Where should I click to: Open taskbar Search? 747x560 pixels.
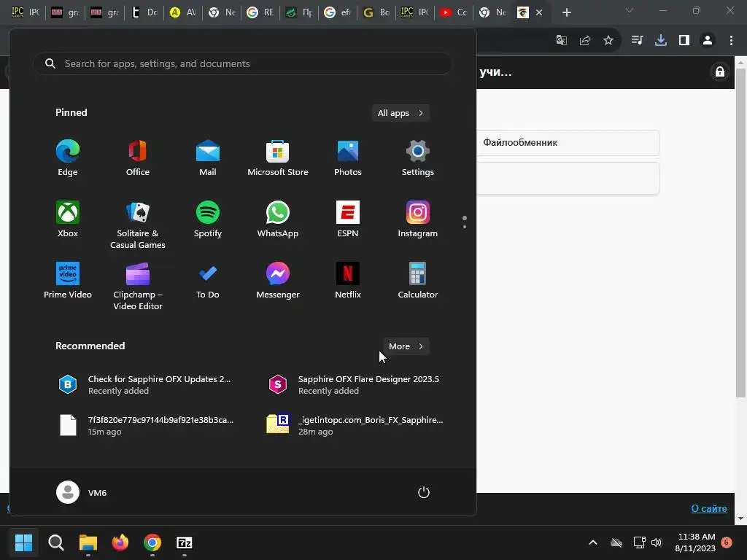(x=55, y=542)
